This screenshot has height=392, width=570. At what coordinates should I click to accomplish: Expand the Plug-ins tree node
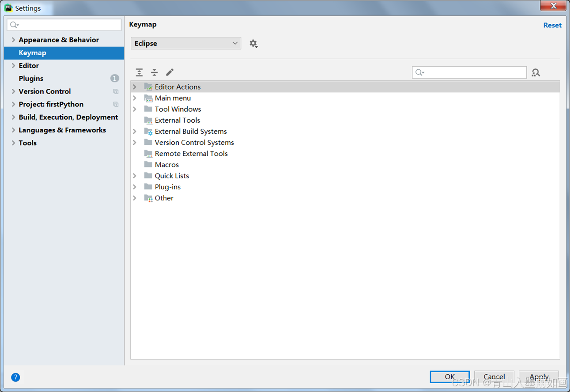pos(135,187)
